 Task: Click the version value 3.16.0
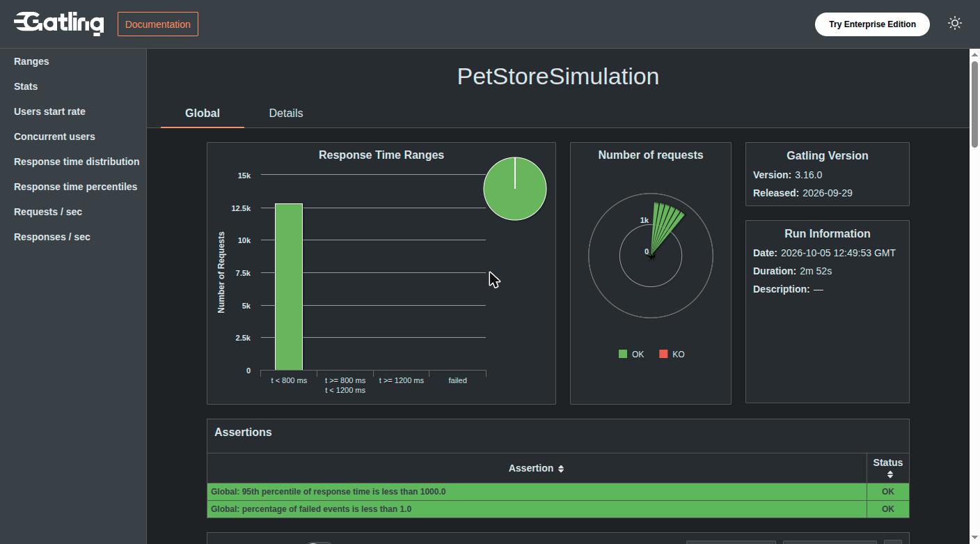pos(808,175)
